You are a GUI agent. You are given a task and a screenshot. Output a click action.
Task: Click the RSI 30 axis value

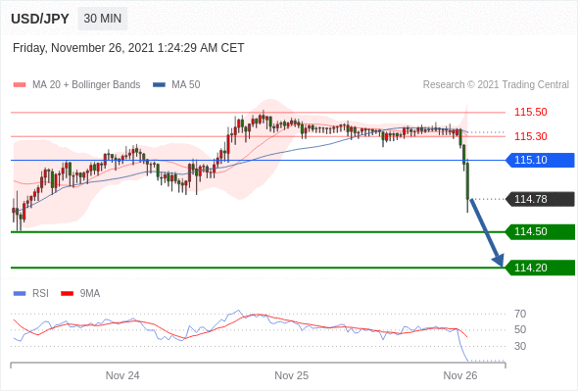coord(520,346)
